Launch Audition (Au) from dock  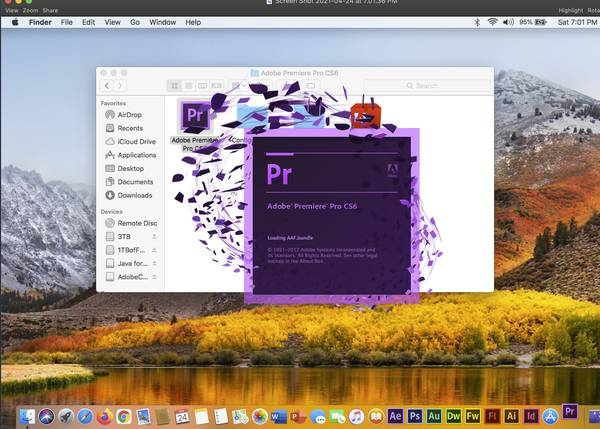click(434, 416)
